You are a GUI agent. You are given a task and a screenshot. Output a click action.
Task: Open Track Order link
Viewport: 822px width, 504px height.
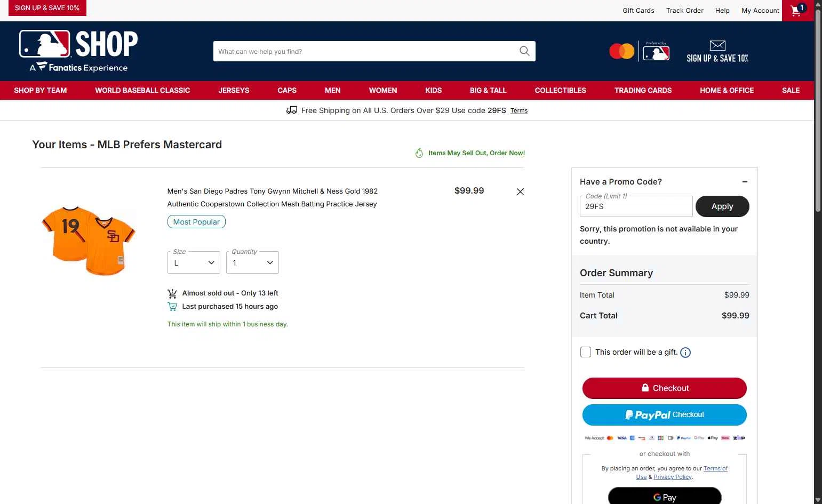click(685, 11)
